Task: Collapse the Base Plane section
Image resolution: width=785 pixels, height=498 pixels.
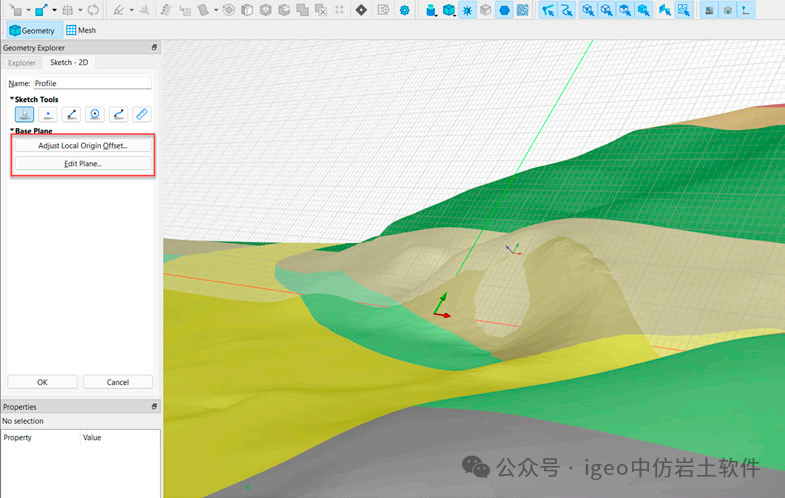Action: pos(12,131)
